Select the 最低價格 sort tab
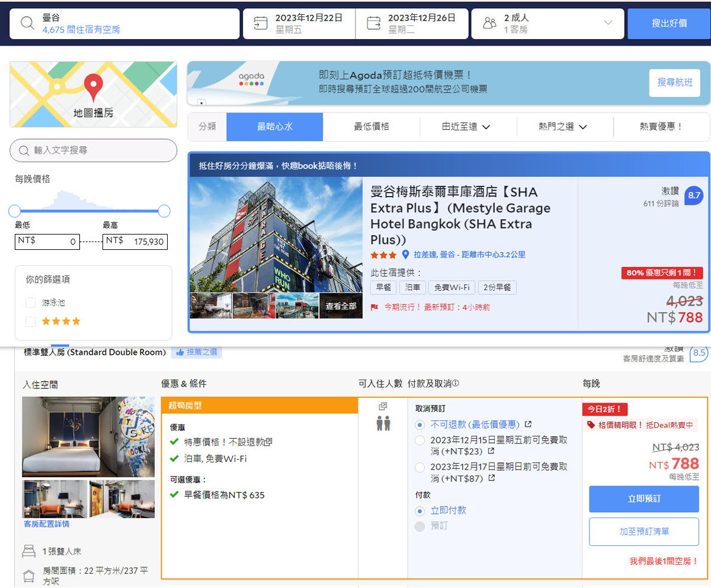The width and height of the screenshot is (711, 588). 371,127
